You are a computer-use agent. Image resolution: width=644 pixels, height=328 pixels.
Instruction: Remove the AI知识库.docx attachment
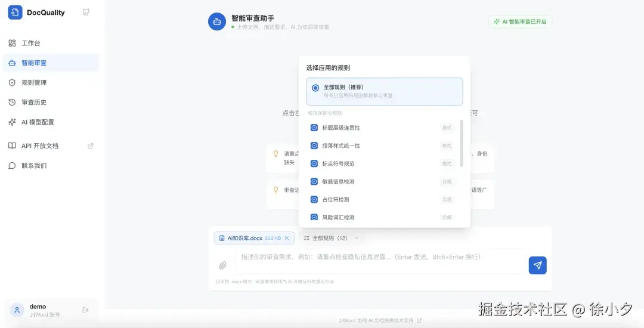coord(287,238)
